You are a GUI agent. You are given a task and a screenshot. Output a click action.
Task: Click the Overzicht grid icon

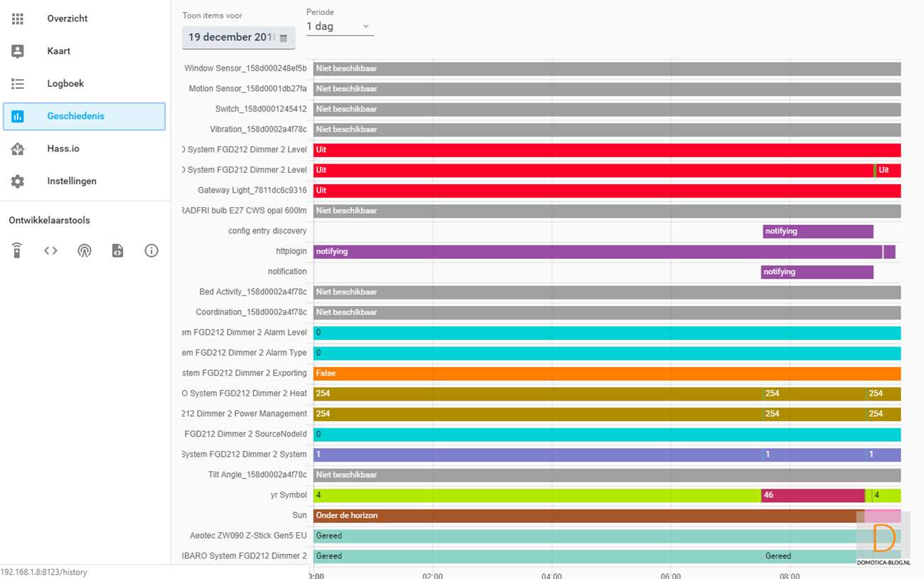(x=18, y=18)
